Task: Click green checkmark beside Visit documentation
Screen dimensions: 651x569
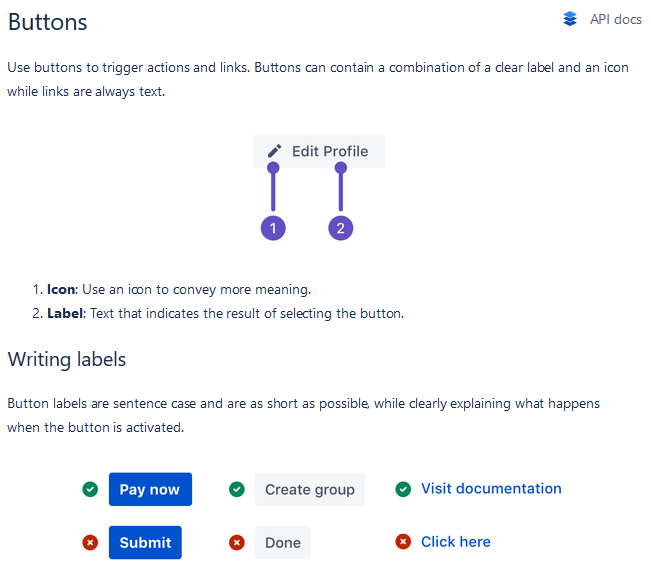Action: (x=403, y=489)
